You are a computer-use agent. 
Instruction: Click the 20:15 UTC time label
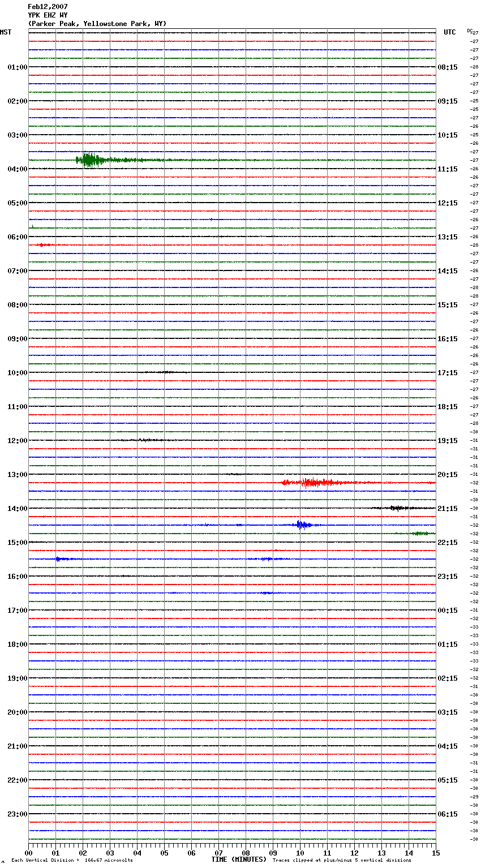pos(448,475)
